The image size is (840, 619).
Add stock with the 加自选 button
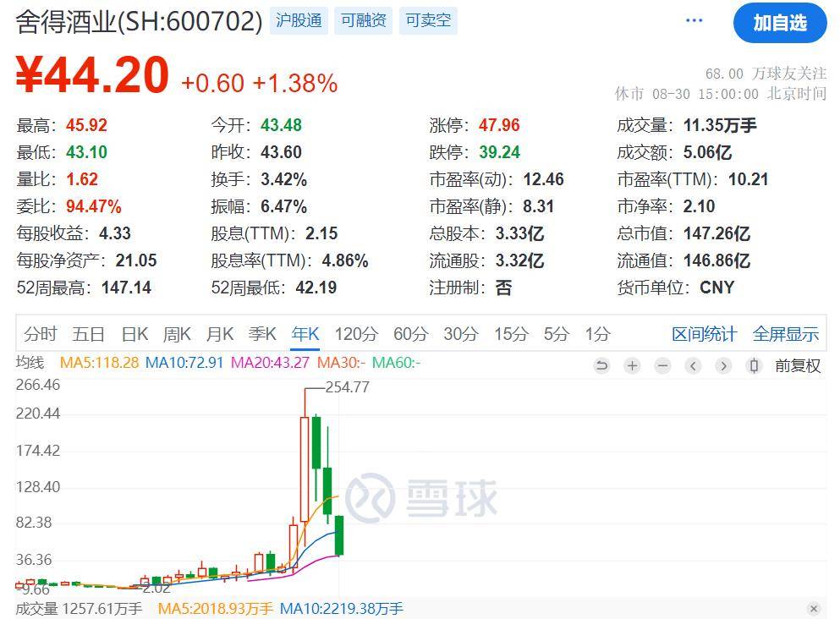pos(780,23)
